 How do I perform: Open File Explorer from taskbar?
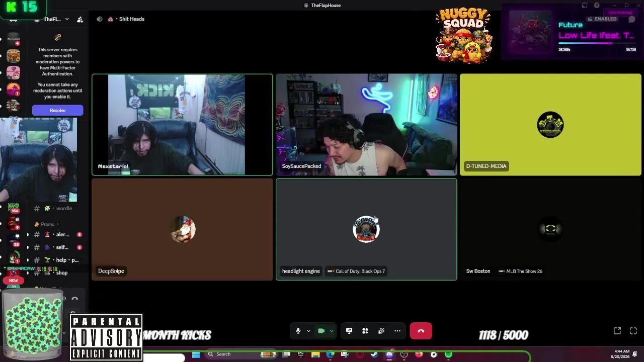coord(315,354)
